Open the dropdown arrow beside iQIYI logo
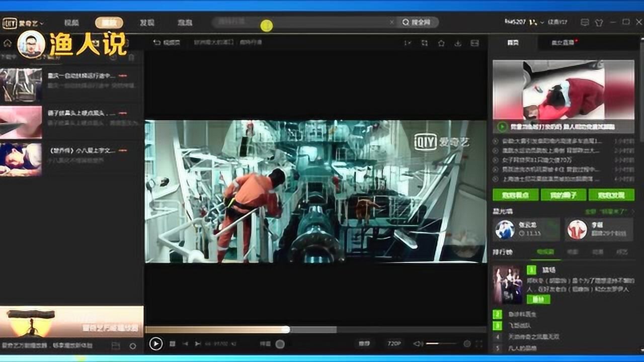 42,23
